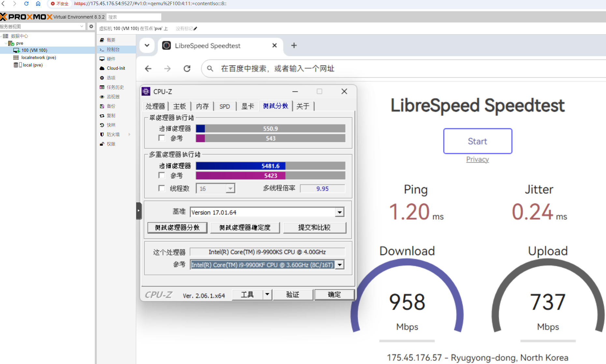The height and width of the screenshot is (364, 606).
Task: Click the insecure connection warning badge
Action: click(60, 4)
